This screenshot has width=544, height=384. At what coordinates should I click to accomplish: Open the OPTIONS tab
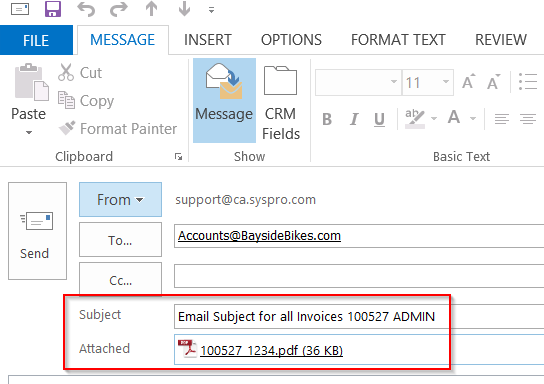coord(291,40)
